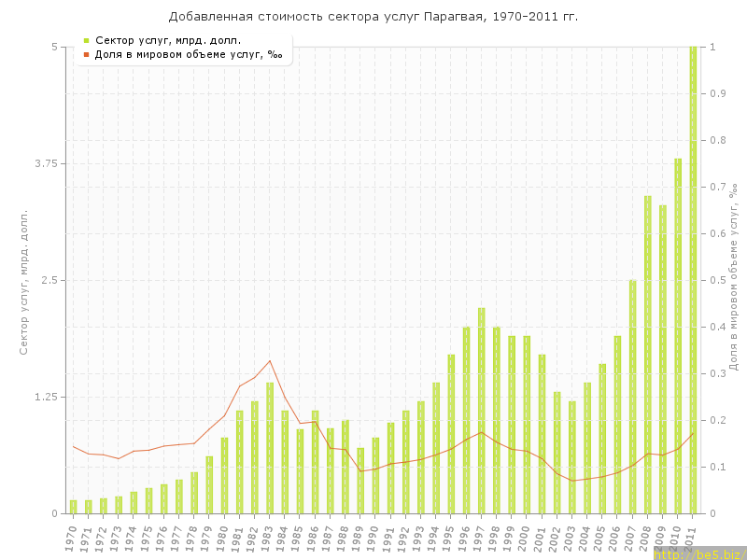The image size is (747, 560).
Task: Click the 2.5 tick on left axis
Action: [47, 280]
